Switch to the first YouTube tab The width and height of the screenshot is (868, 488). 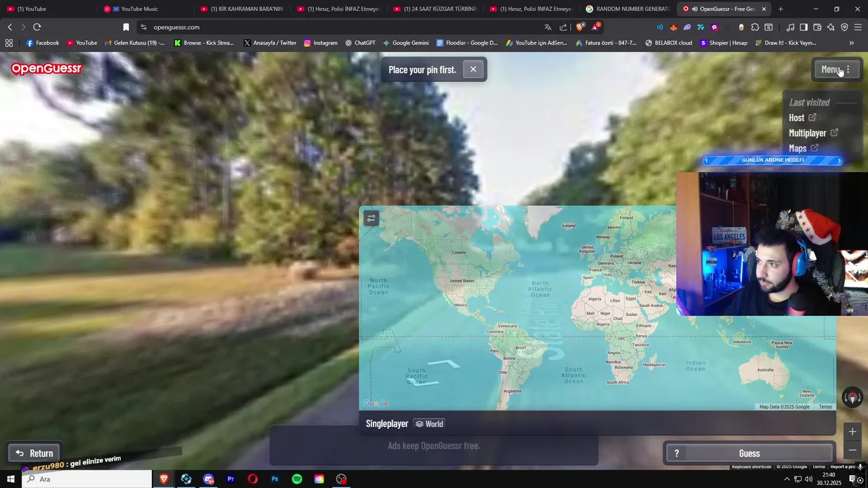coord(47,9)
